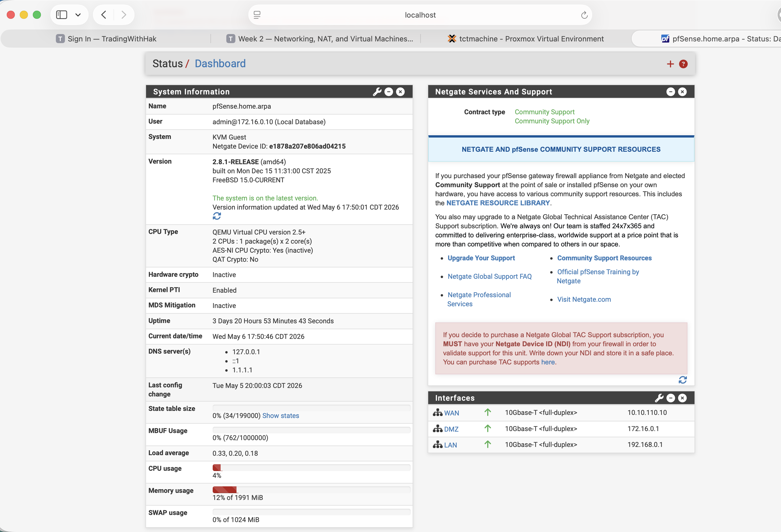The image size is (781, 532).
Task: Open Community Support Resources link
Action: pyautogui.click(x=604, y=258)
